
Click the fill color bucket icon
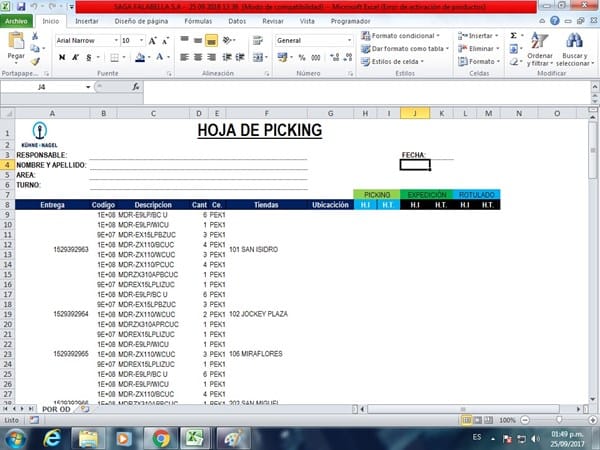140,57
